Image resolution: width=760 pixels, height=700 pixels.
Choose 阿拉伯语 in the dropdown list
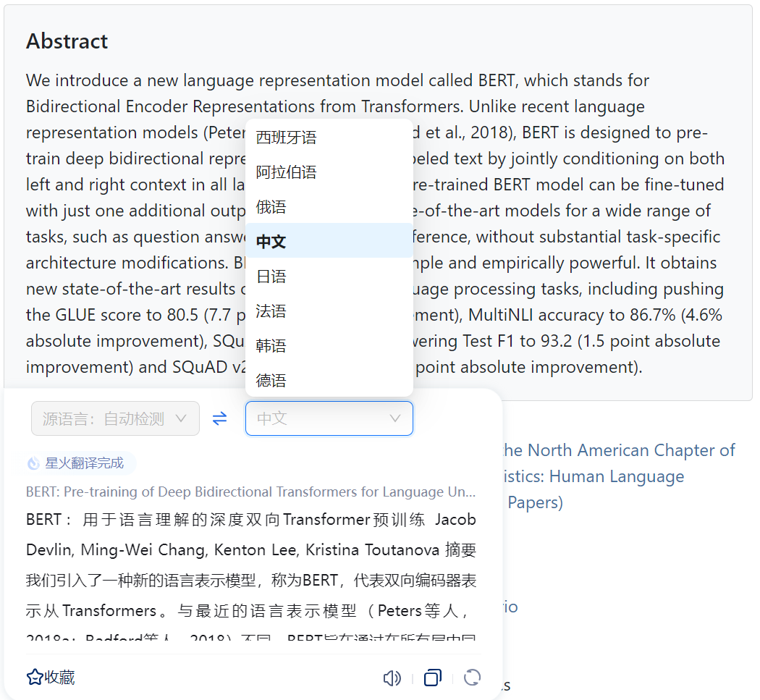[x=329, y=172]
